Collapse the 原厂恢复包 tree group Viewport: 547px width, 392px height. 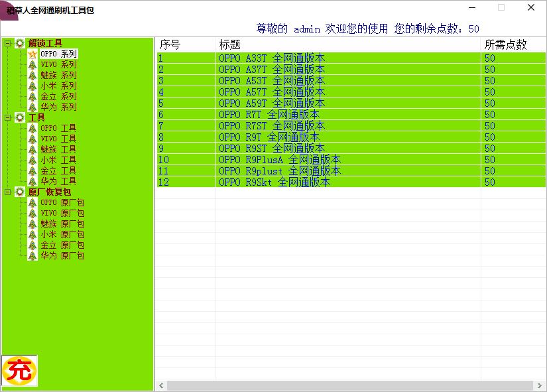[7, 192]
